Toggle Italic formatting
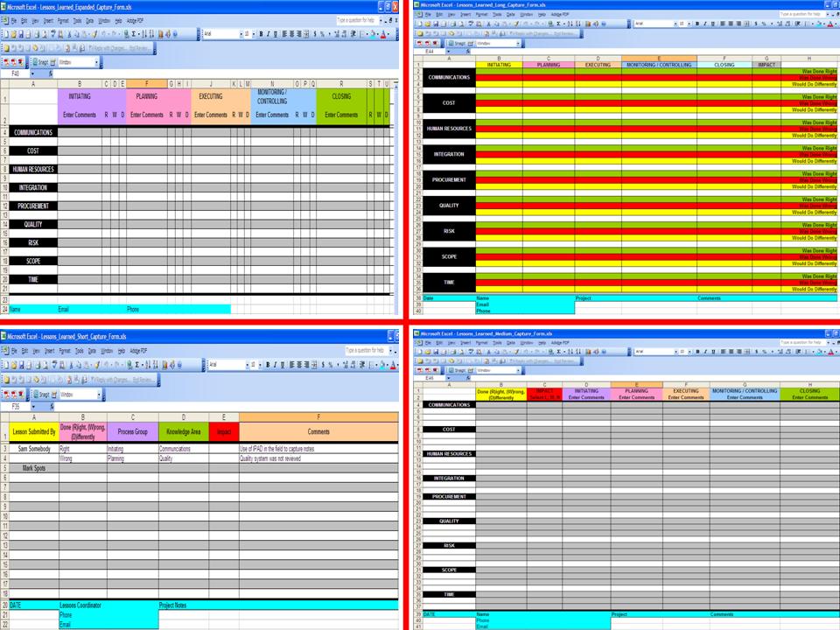Screen dimensions: 840x630 click(x=269, y=34)
